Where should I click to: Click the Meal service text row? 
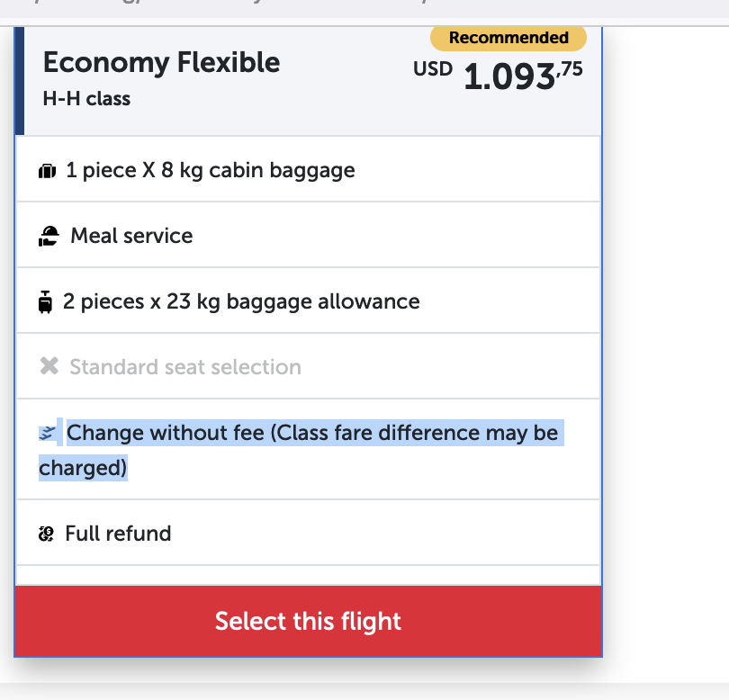pos(308,235)
